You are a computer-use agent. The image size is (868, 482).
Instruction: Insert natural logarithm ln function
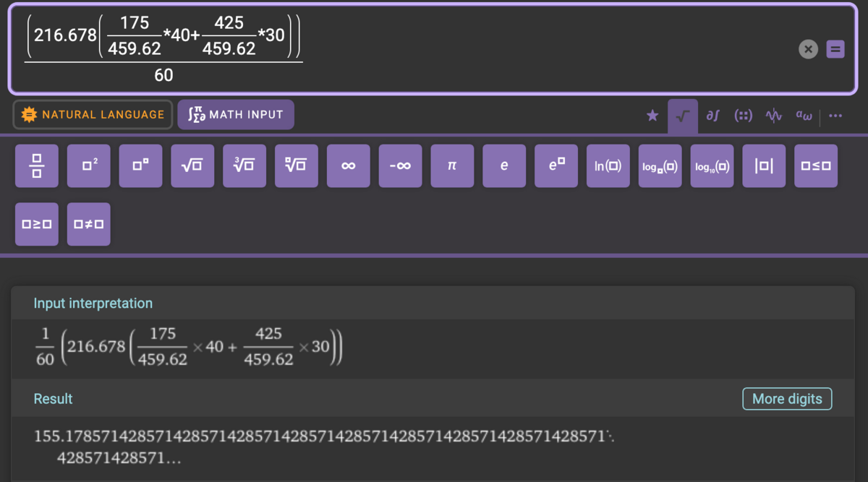pyautogui.click(x=608, y=165)
